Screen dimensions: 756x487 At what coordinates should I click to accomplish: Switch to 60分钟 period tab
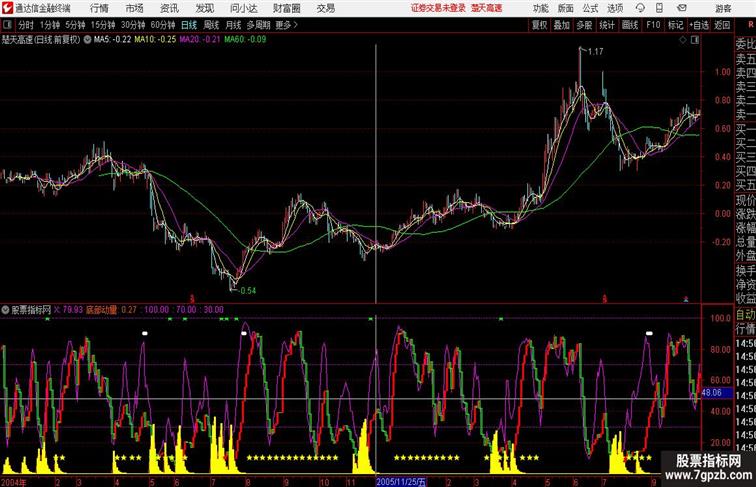point(163,25)
